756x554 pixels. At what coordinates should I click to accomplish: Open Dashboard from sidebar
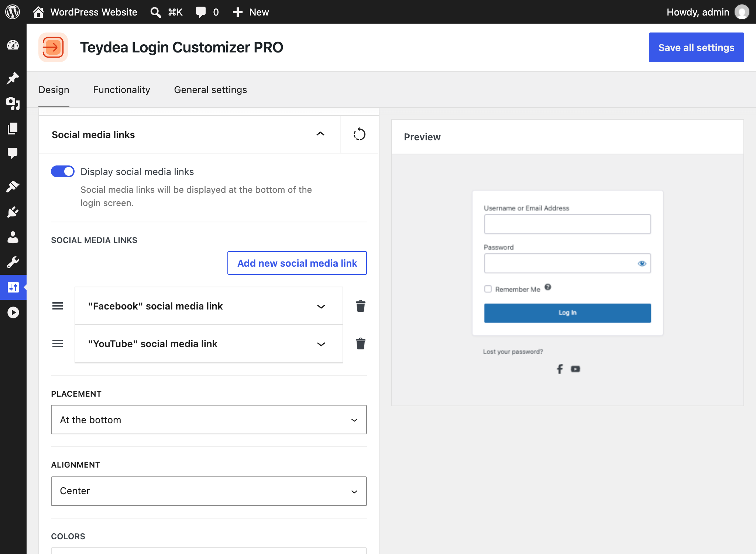point(13,45)
